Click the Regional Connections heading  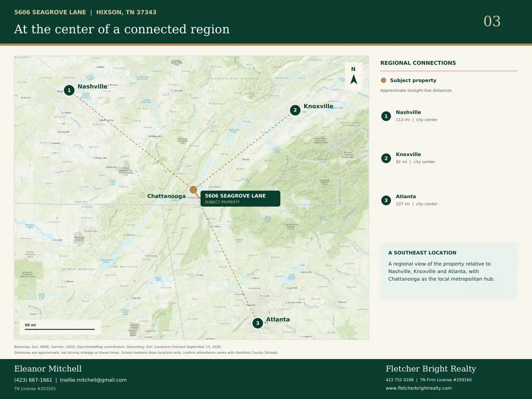[x=418, y=63]
